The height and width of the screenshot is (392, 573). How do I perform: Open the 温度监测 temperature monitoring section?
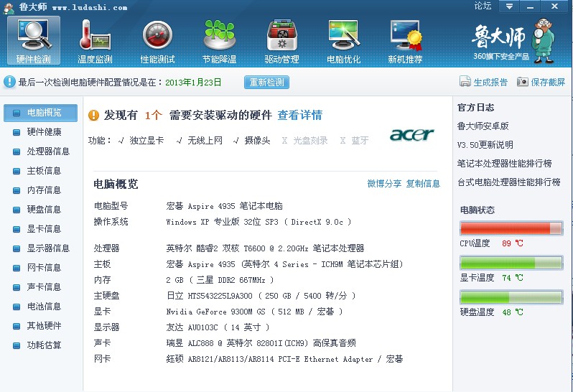[x=95, y=40]
